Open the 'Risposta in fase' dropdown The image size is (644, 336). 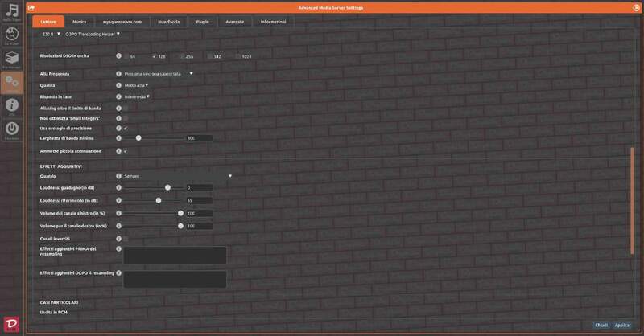click(x=137, y=96)
